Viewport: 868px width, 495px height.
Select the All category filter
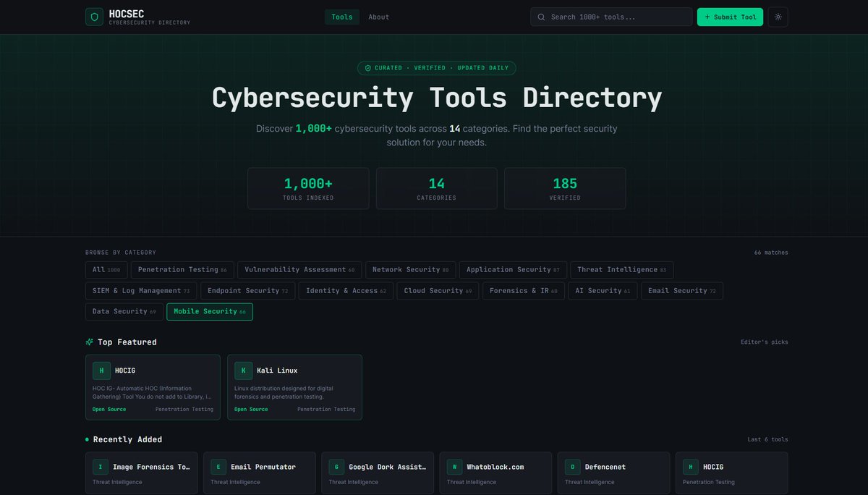[x=106, y=270]
